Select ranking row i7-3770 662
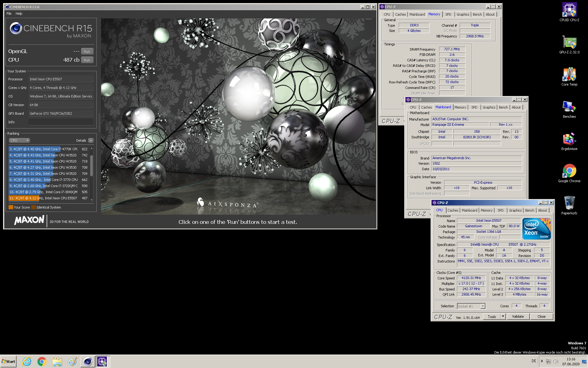 tap(49, 180)
